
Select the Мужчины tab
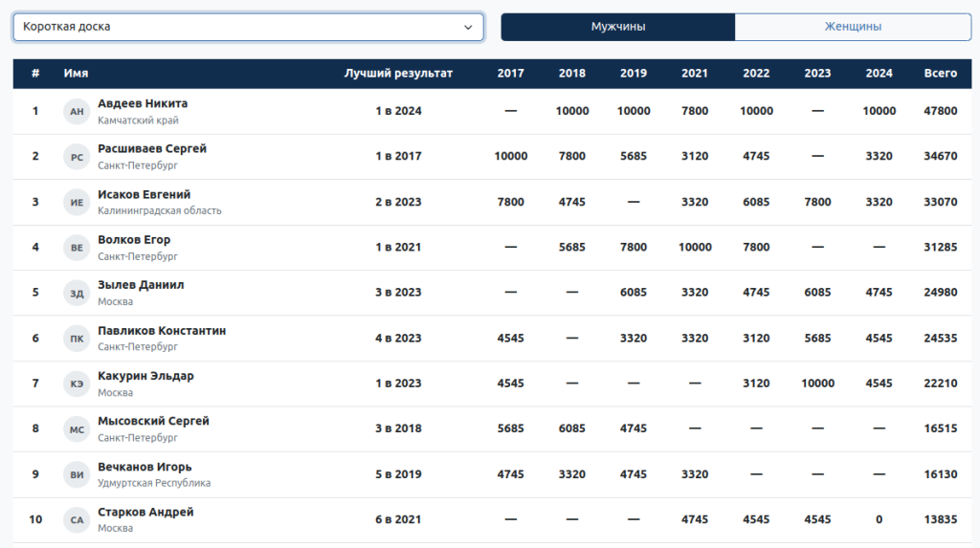pos(617,27)
